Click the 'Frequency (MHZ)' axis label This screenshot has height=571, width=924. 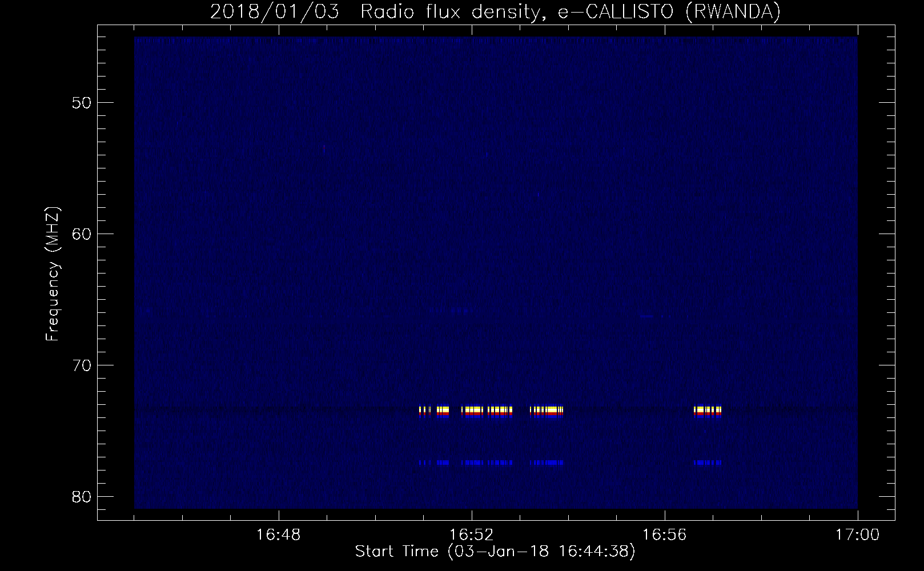(x=53, y=274)
